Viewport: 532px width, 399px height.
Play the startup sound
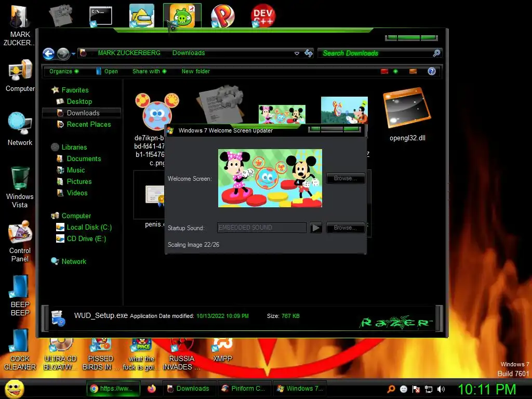click(x=316, y=228)
